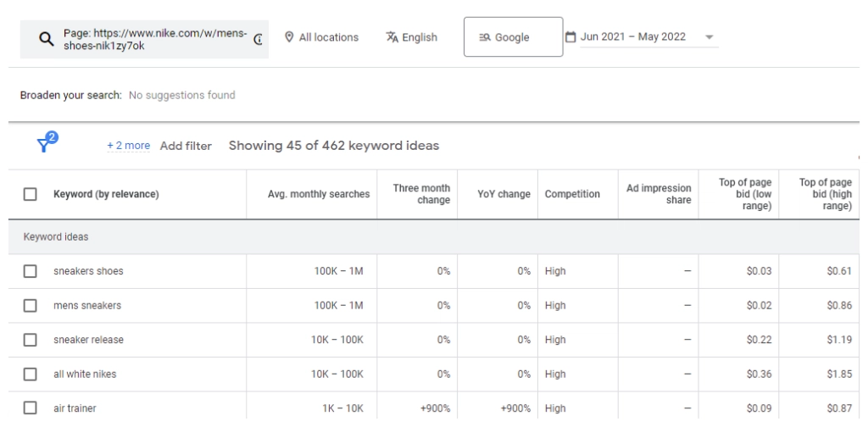The height and width of the screenshot is (427, 868).
Task: Click the $0.86 high bid for mens sneakers
Action: click(839, 305)
